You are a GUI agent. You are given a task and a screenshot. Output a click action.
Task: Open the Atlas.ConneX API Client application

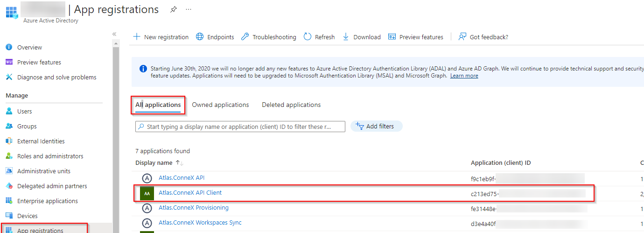[x=190, y=193]
